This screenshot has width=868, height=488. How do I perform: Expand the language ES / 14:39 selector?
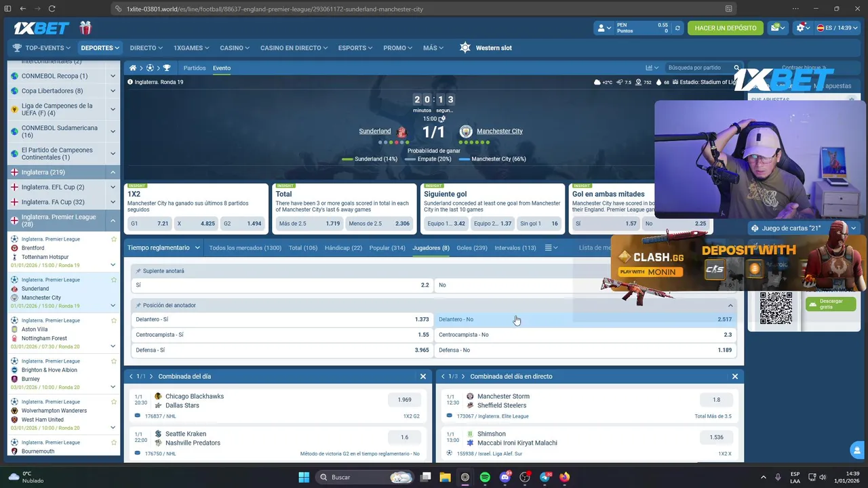click(837, 28)
